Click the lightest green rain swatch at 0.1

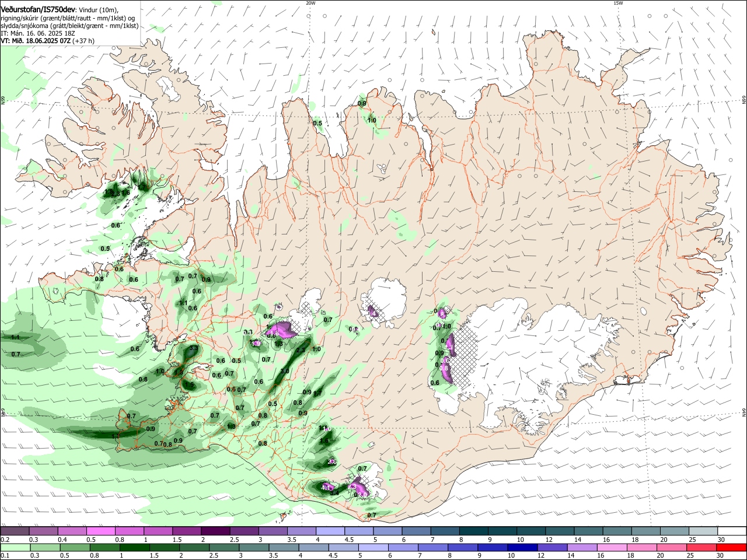[x=15, y=547]
